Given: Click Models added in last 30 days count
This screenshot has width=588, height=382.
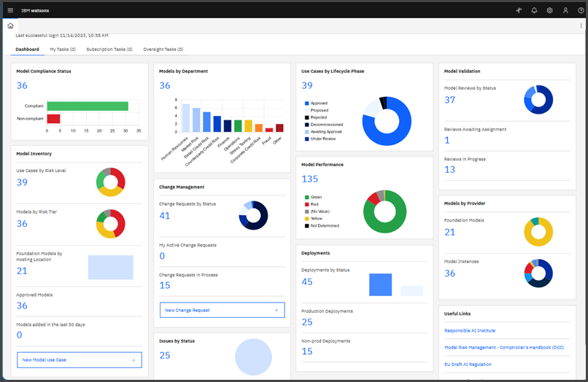Looking at the screenshot, I should 19,335.
